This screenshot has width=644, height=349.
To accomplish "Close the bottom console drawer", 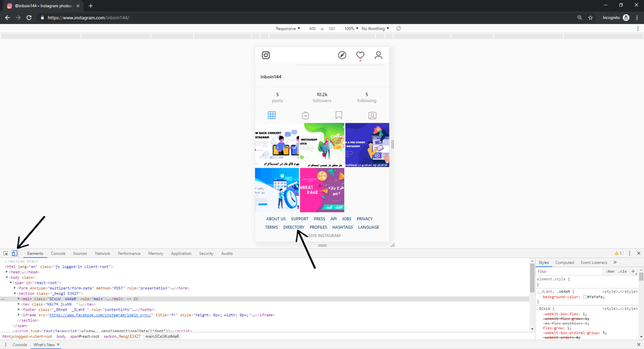I will [639, 344].
